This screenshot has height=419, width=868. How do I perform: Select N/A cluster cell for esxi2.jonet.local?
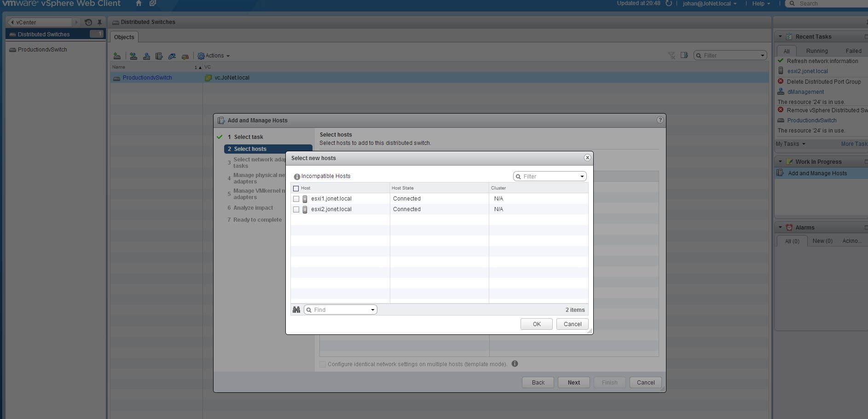[x=498, y=209]
